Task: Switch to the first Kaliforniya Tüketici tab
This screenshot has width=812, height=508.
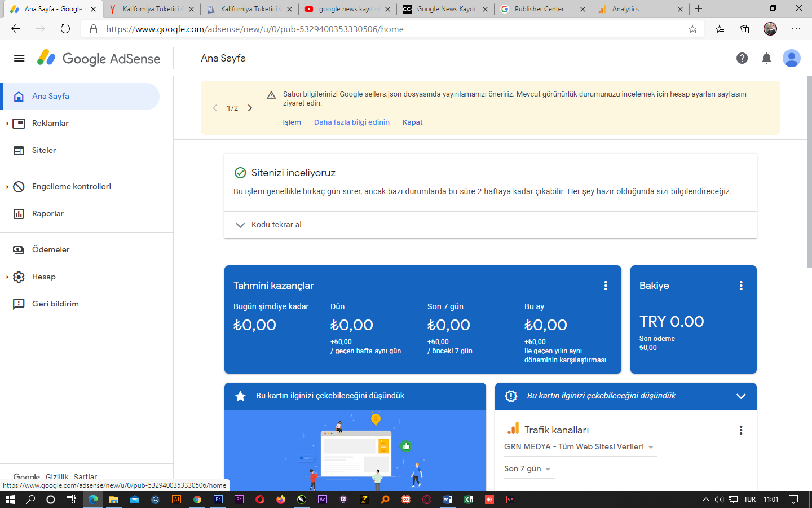Action: click(152, 9)
